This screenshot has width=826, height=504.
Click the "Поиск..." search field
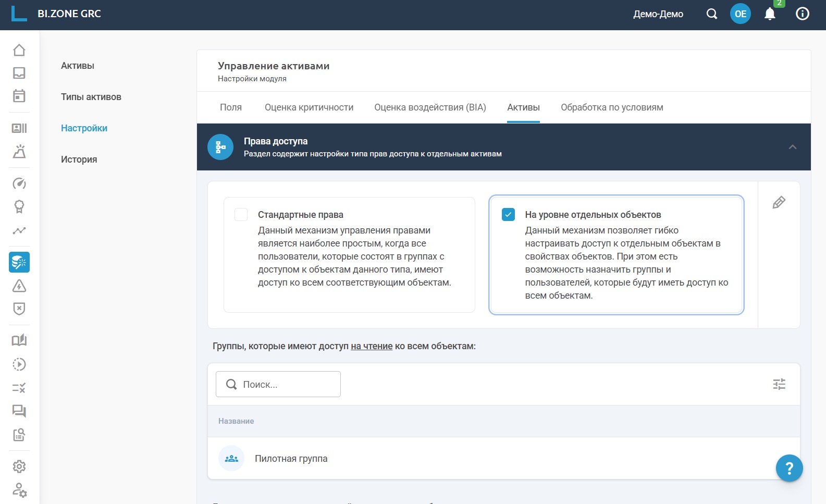click(278, 384)
